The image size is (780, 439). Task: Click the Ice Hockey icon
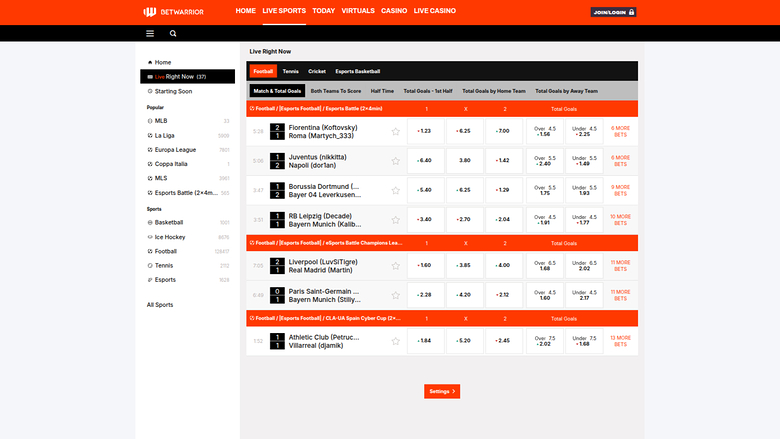point(150,237)
